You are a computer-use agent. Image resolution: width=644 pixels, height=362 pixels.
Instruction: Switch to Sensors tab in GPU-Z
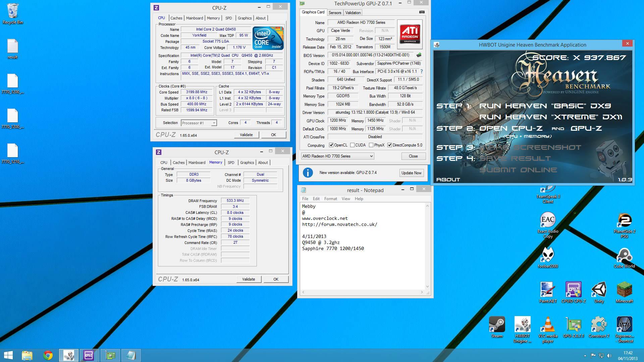[335, 13]
